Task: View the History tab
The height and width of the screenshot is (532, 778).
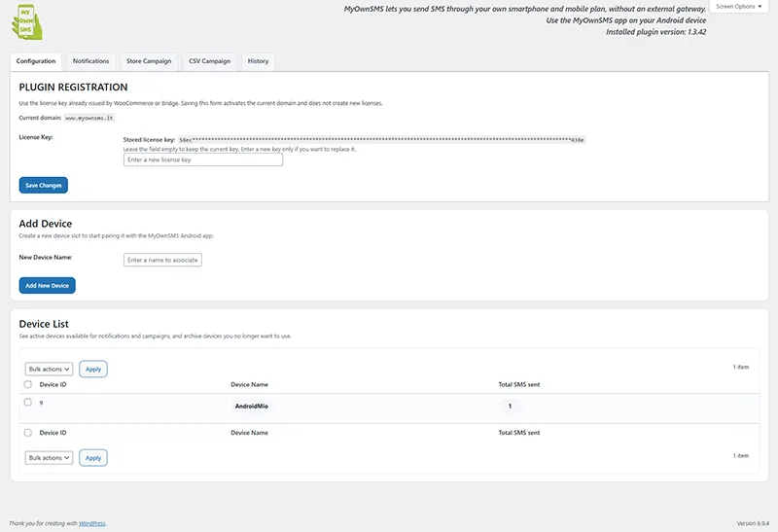Action: pyautogui.click(x=258, y=61)
